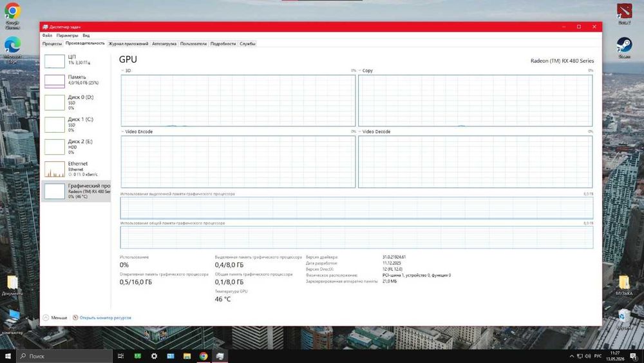Select ЦП in the performance sidebar
Image resolution: width=644 pixels, height=363 pixels.
[76, 61]
